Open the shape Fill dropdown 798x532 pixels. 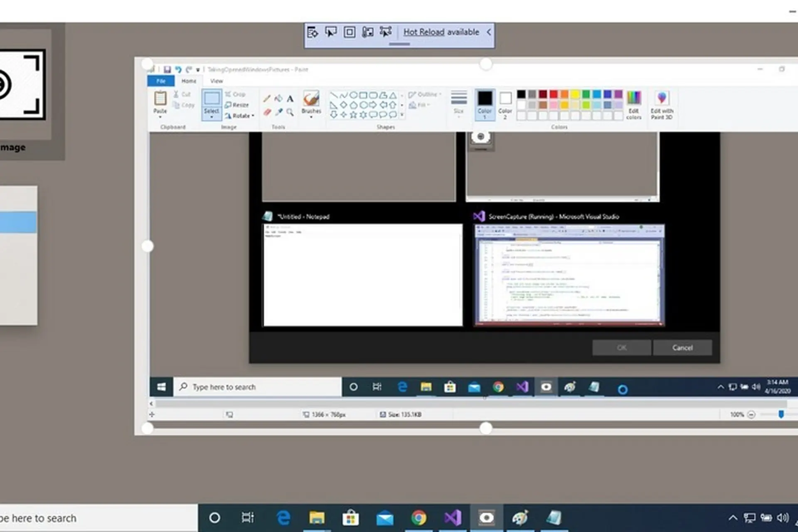pyautogui.click(x=419, y=105)
